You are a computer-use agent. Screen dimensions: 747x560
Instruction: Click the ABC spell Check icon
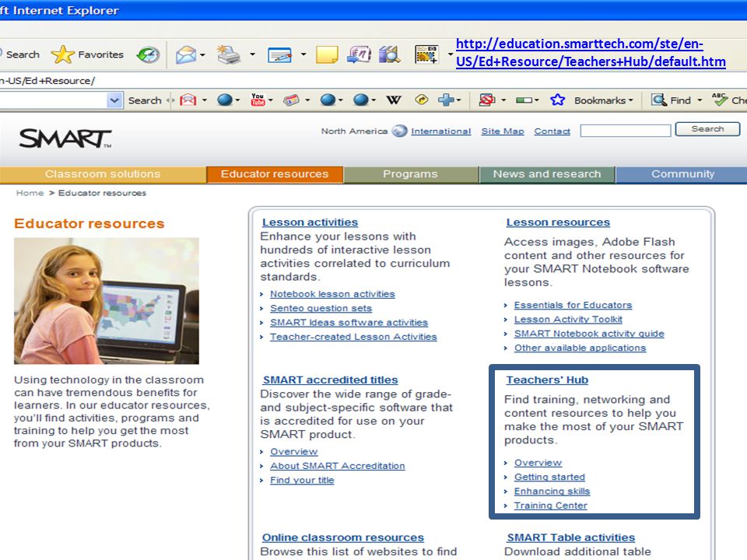[720, 100]
